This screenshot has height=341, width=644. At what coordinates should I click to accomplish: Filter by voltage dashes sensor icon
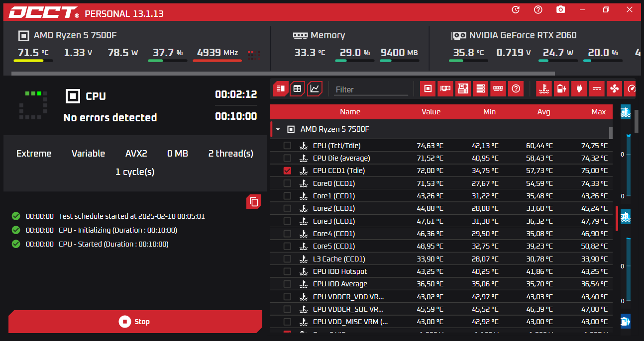pyautogui.click(x=596, y=89)
